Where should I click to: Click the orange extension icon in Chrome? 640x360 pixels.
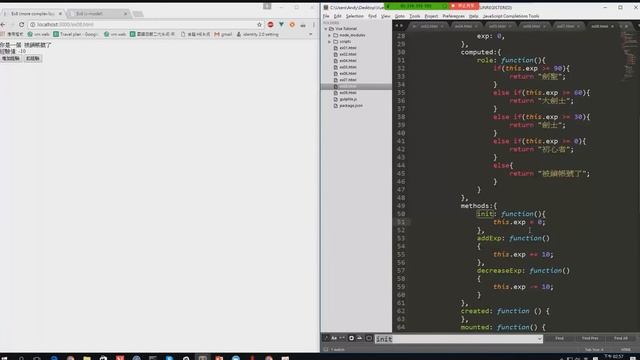pyautogui.click(x=292, y=24)
